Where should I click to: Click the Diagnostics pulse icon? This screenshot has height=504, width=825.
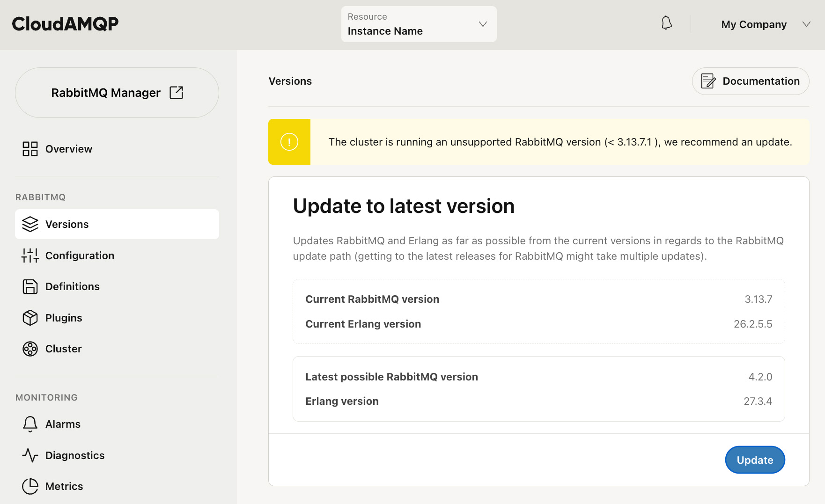pos(30,455)
